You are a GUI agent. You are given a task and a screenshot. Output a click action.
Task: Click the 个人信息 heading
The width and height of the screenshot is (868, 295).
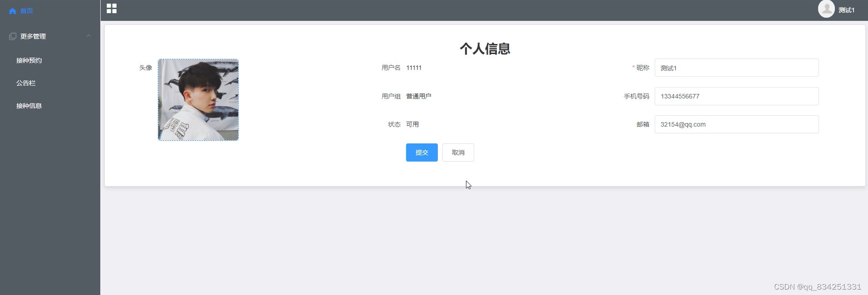tap(485, 49)
